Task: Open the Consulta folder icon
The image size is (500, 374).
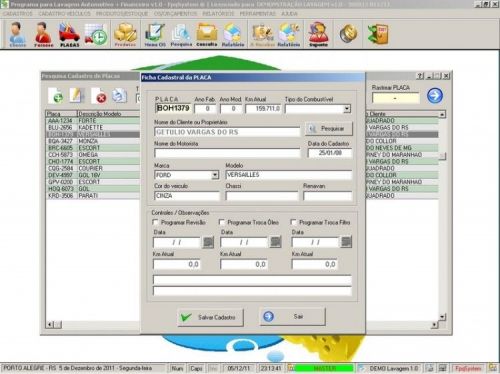Action: (207, 34)
